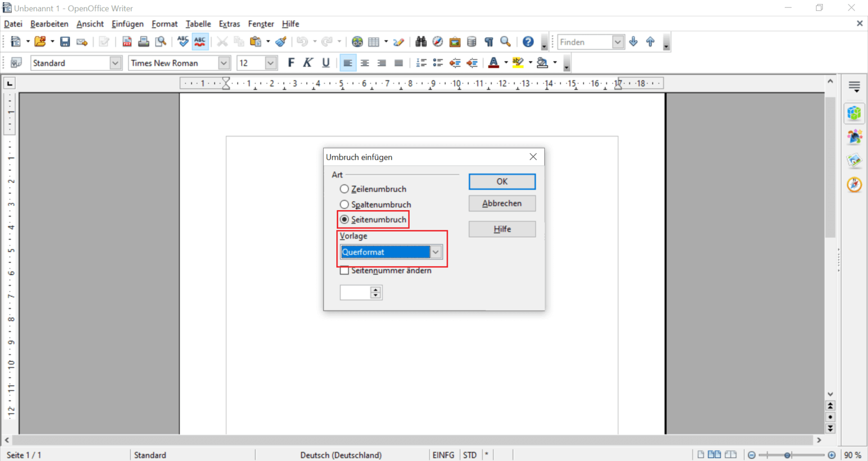Viewport: 868px width, 461px height.
Task: Click the Paste clipboard icon
Action: click(255, 42)
